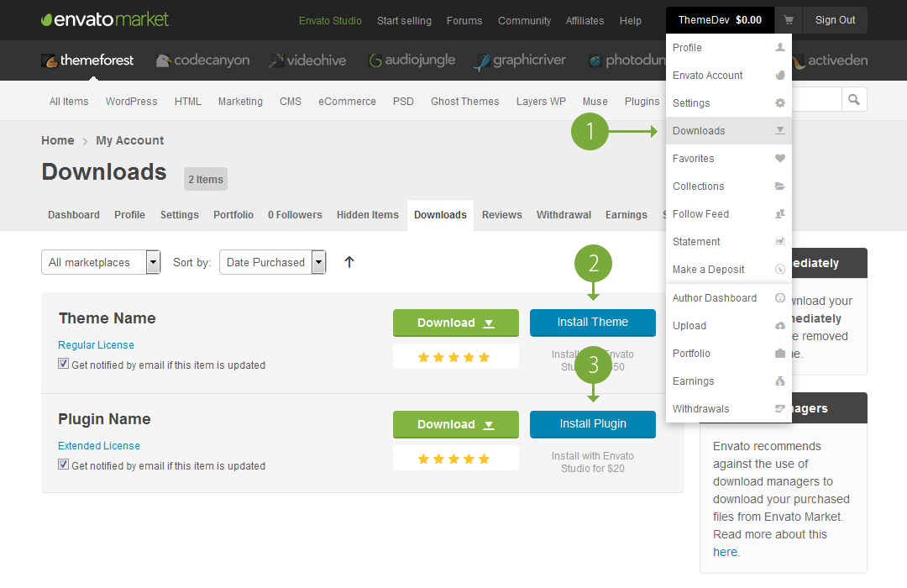The height and width of the screenshot is (588, 907).
Task: Click the Favorites heart icon
Action: coord(779,159)
